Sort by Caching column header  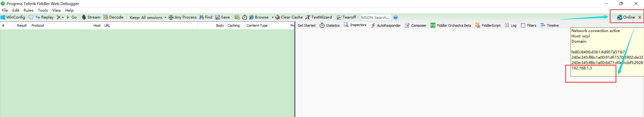[x=235, y=25]
